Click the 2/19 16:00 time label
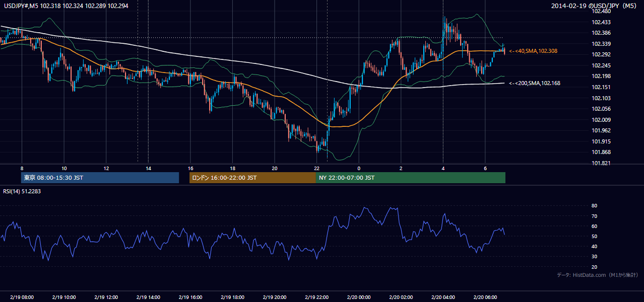The width and height of the screenshot is (644, 302). click(190, 297)
